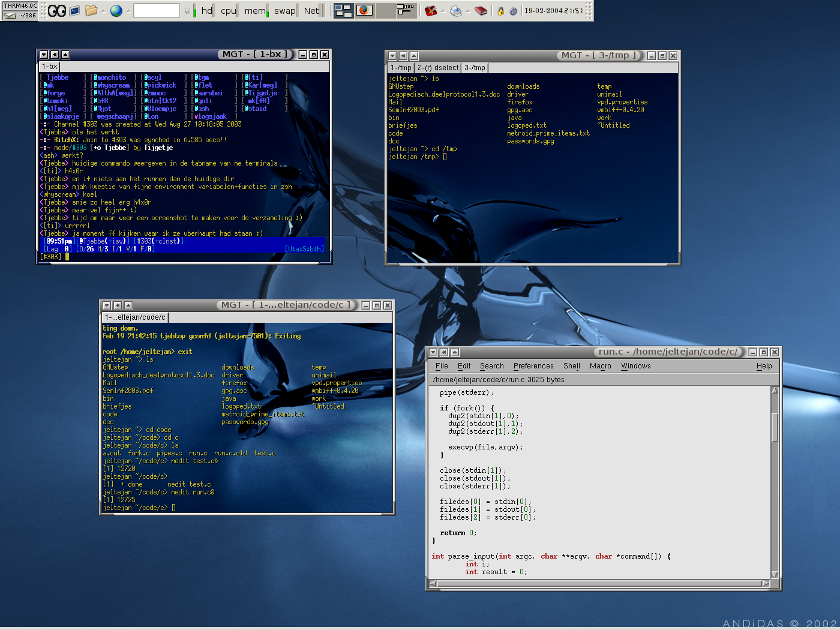The image size is (840, 630).
Task: Expand the drawer arrow next to the globe icon
Action: [128, 11]
